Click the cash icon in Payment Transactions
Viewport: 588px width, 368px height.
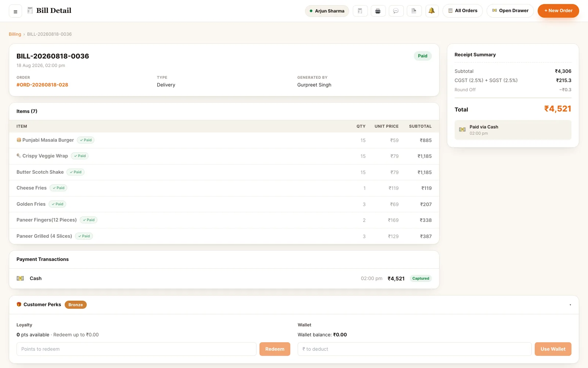point(20,279)
